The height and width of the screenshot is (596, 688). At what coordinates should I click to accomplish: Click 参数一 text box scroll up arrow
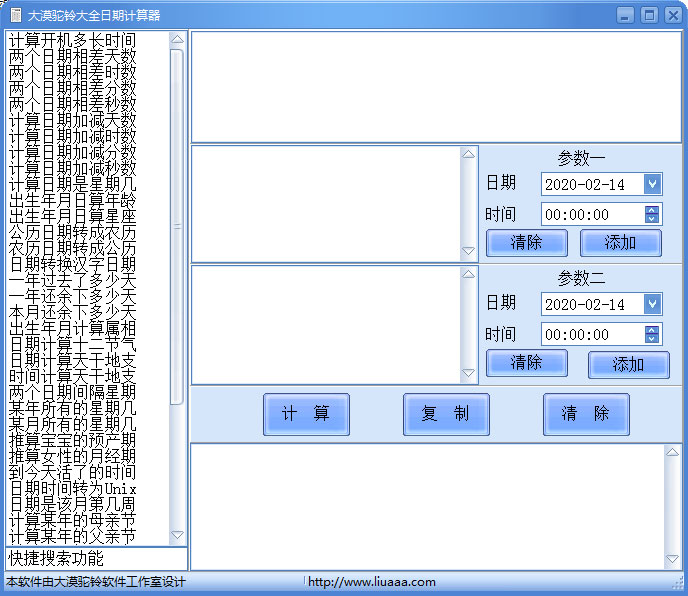(x=469, y=154)
